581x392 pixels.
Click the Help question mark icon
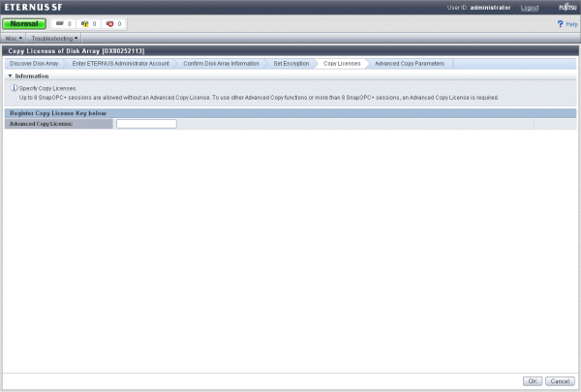tap(560, 24)
